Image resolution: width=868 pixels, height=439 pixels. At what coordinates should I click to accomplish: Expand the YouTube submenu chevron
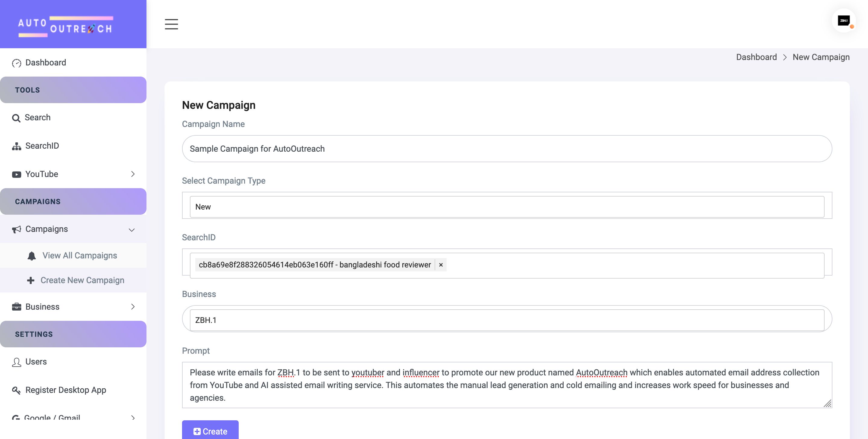(x=133, y=174)
